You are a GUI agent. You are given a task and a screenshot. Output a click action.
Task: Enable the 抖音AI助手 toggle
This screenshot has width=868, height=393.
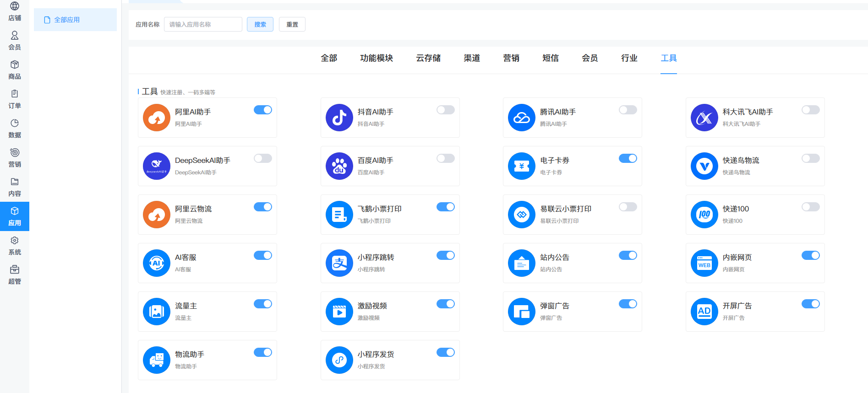pyautogui.click(x=446, y=110)
